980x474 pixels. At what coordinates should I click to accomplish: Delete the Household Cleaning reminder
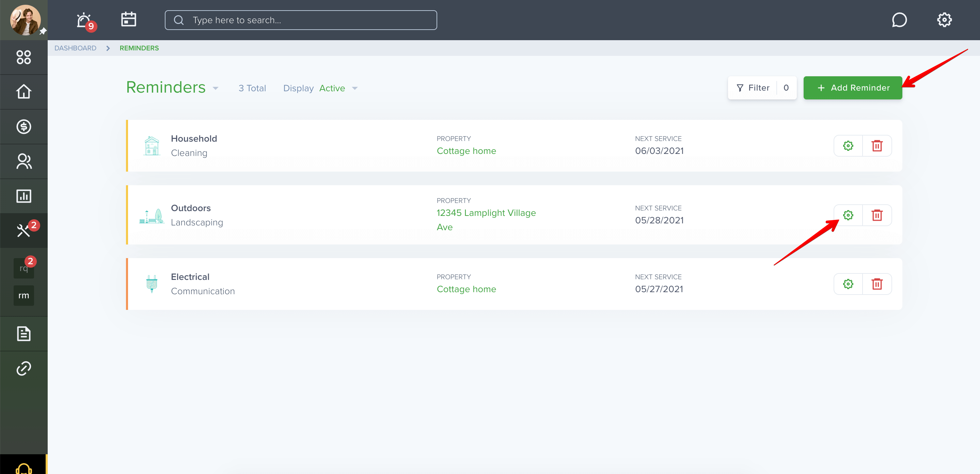click(877, 146)
